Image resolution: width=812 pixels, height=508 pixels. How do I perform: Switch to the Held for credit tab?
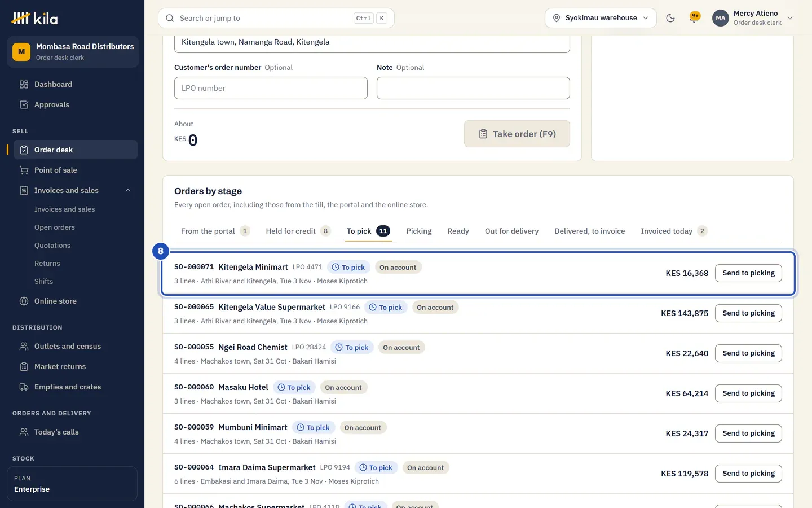(298, 231)
